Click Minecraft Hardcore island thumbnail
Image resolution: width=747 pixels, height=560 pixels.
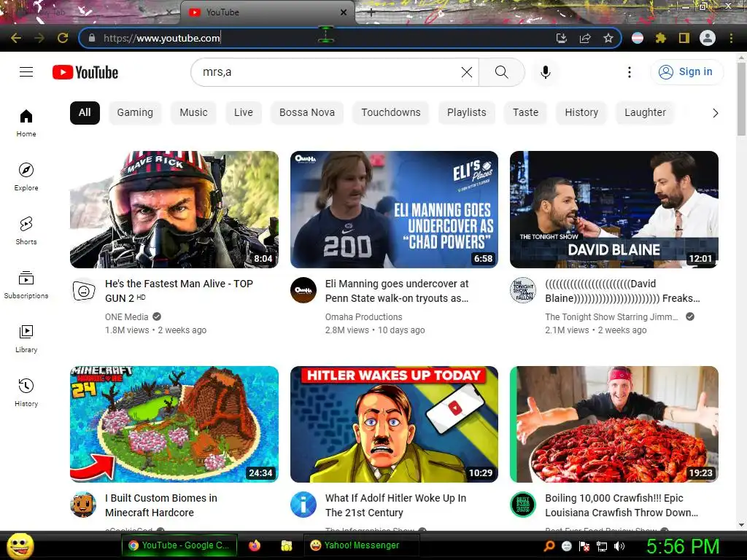[174, 424]
